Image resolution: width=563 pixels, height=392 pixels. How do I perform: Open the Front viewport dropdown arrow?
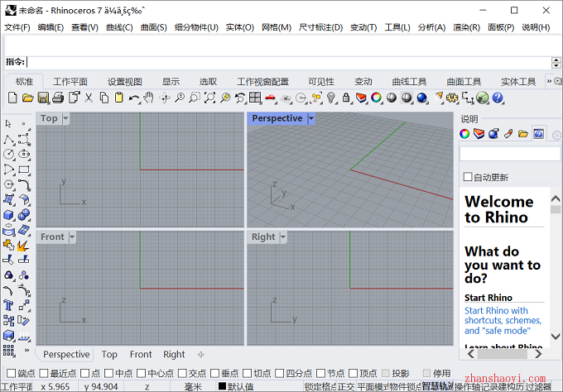pos(72,237)
